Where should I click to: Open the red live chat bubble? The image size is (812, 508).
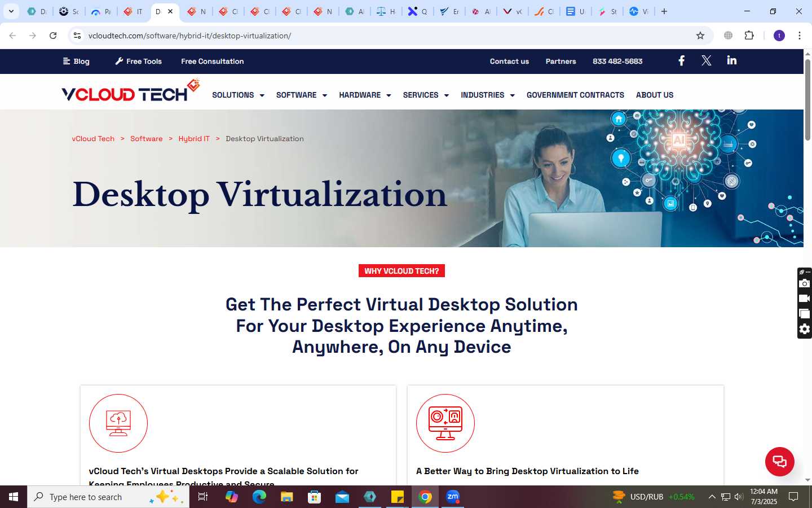tap(779, 461)
